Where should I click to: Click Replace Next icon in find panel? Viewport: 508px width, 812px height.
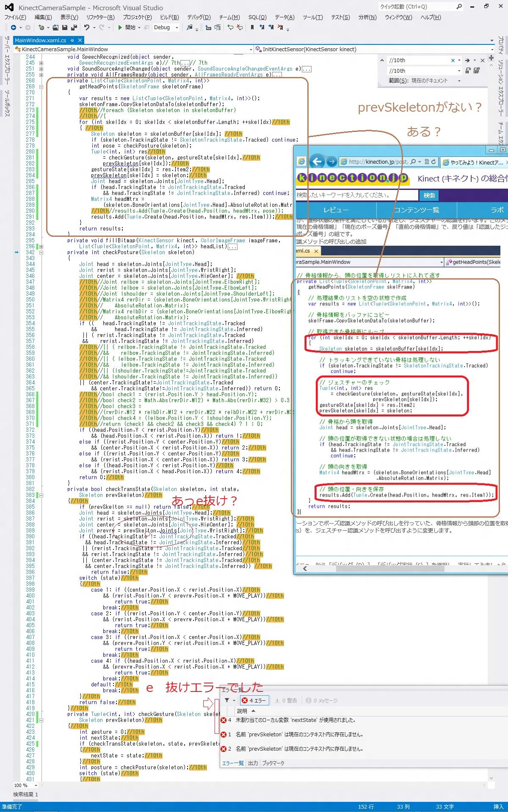click(x=468, y=71)
